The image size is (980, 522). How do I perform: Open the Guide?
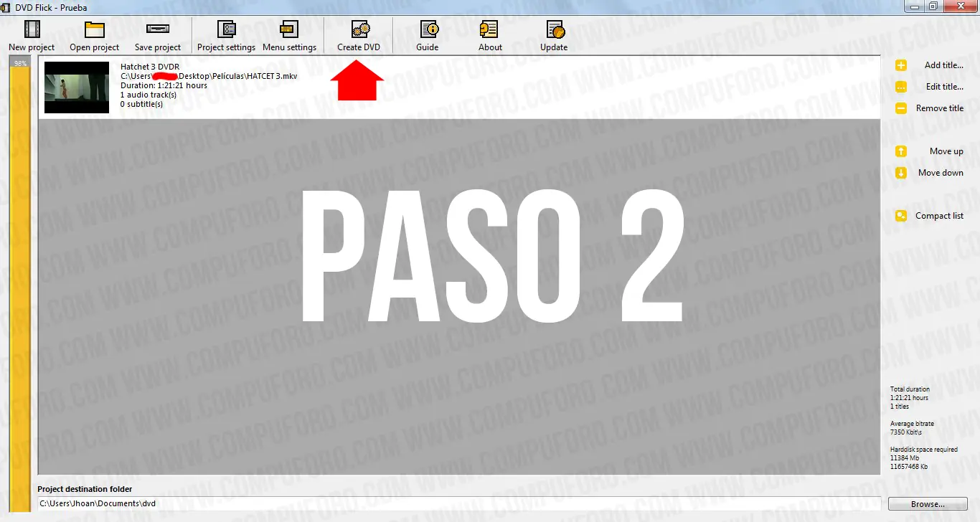coord(427,34)
